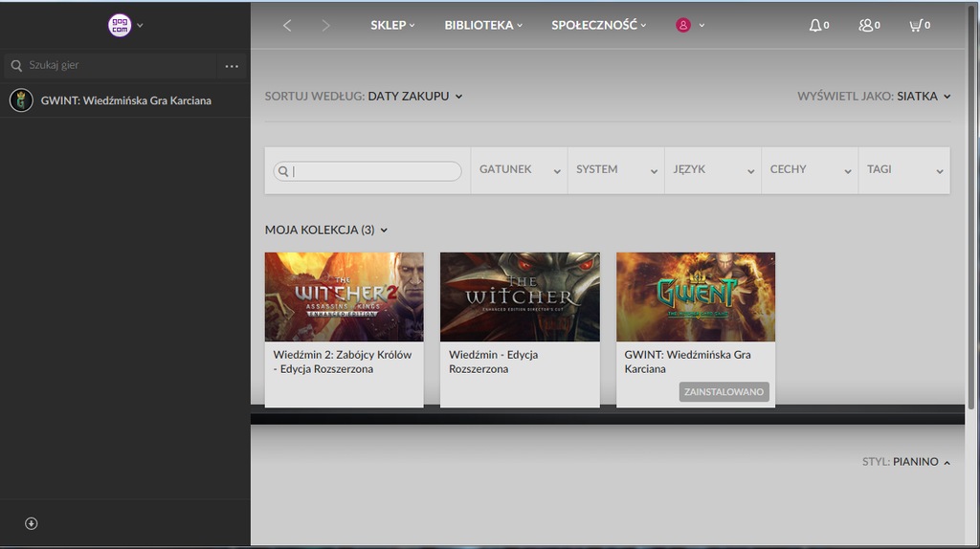The height and width of the screenshot is (549, 980).
Task: Open the downloads icon in the sidebar
Action: pos(32,523)
